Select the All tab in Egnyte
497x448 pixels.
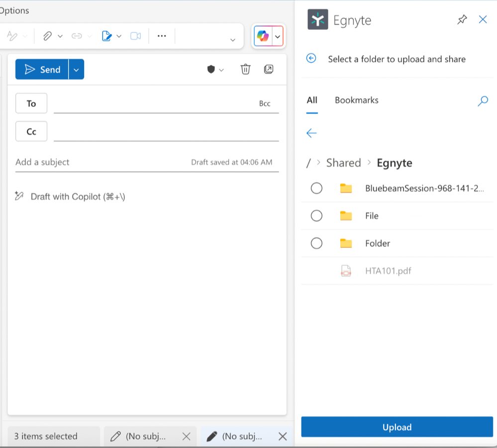[x=312, y=100]
